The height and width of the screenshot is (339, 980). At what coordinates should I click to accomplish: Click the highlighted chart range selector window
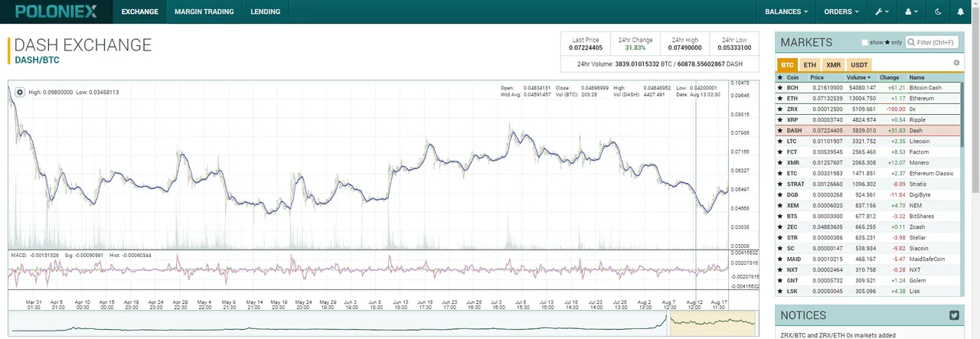713,323
